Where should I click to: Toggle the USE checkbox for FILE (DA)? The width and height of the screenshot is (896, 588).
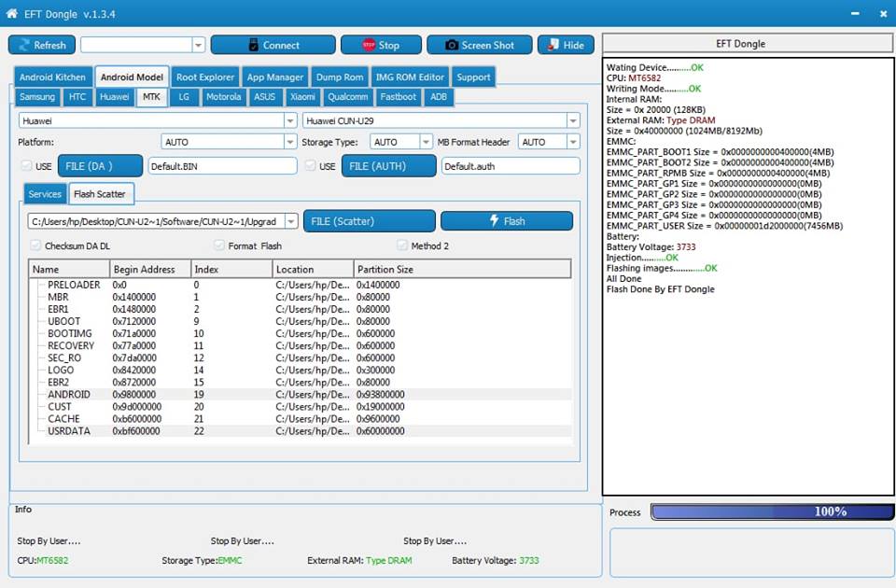pyautogui.click(x=26, y=166)
